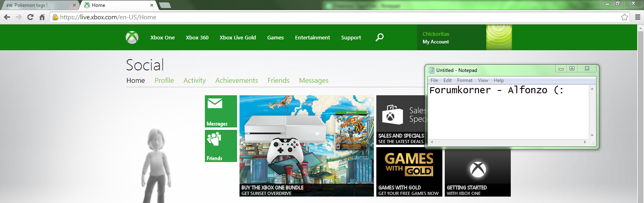Click inside the Notepad text area
Image resolution: width=644 pixels, height=203 pixels.
pyautogui.click(x=508, y=112)
